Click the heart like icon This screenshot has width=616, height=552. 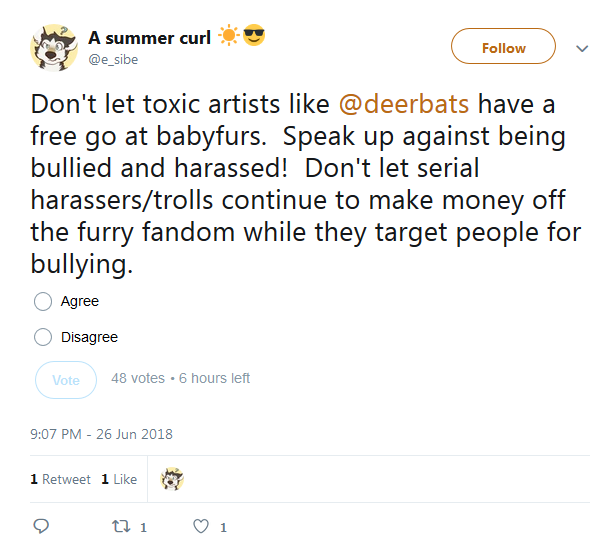tap(201, 526)
